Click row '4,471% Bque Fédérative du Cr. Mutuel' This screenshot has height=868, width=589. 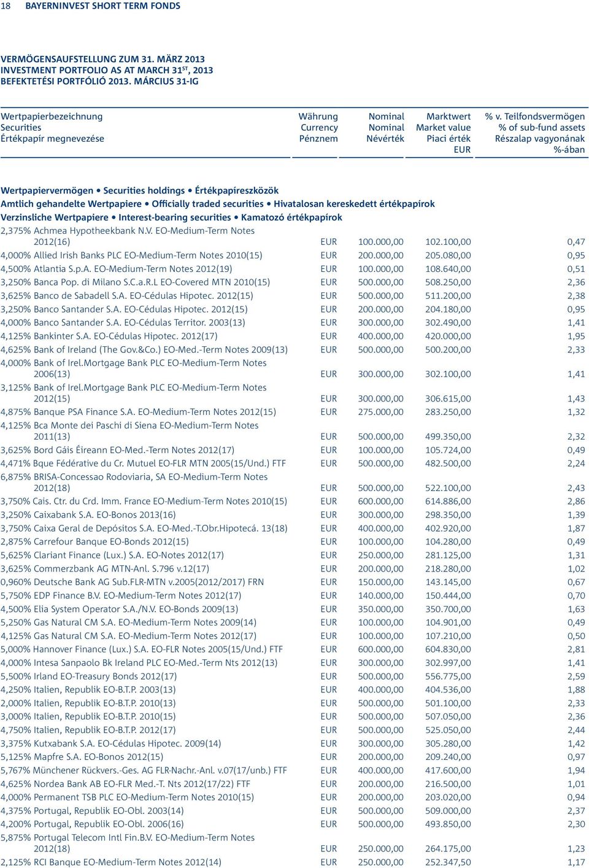[x=293, y=463]
